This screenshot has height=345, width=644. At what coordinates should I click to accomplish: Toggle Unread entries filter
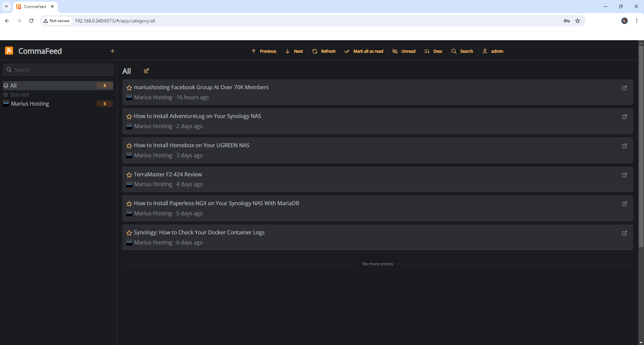pyautogui.click(x=404, y=51)
